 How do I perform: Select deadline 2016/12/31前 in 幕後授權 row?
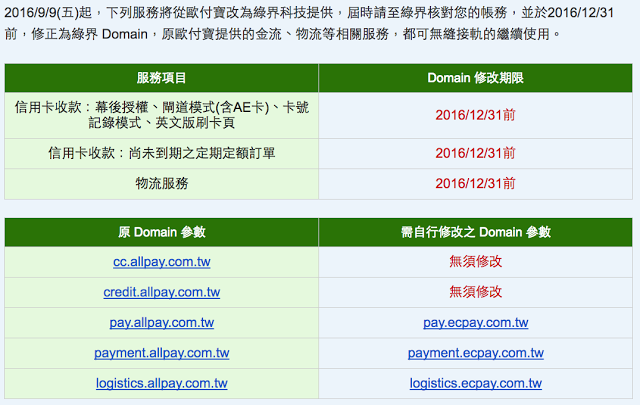[476, 115]
